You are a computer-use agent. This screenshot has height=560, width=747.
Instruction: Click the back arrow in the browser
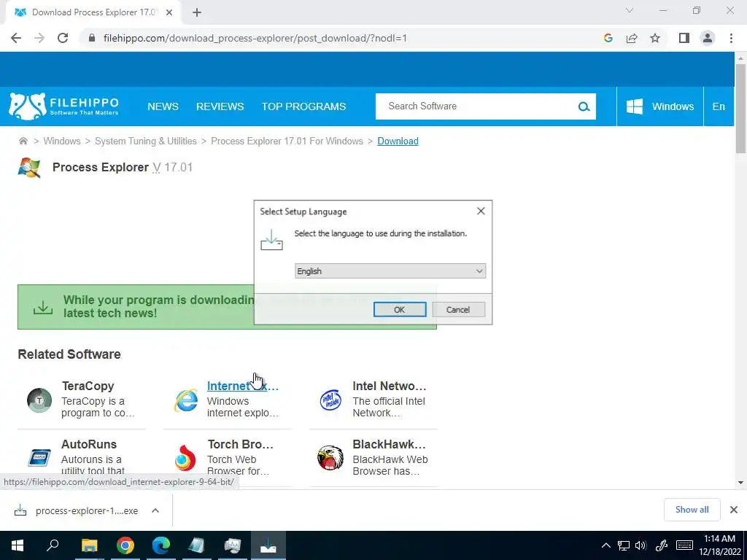point(16,38)
